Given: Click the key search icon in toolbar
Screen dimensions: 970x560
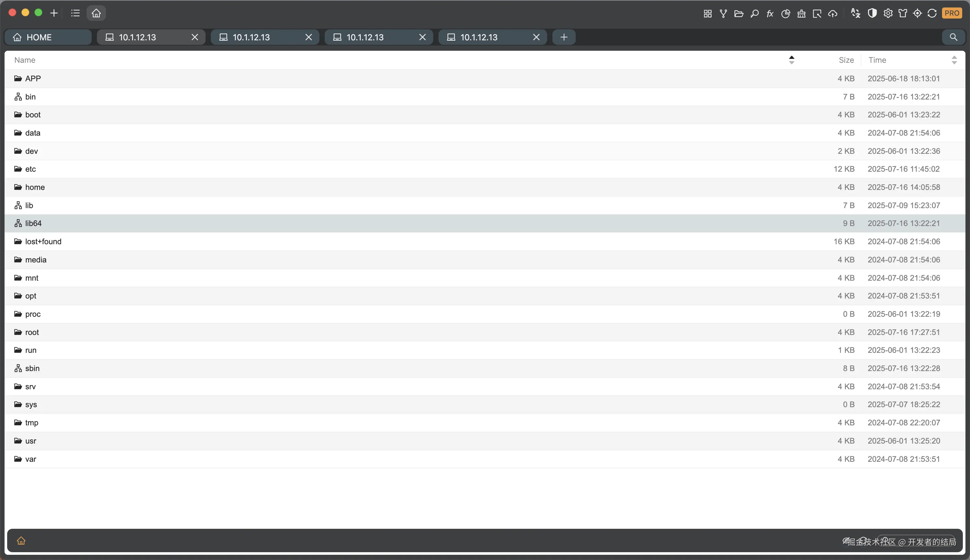Looking at the screenshot, I should tap(754, 14).
